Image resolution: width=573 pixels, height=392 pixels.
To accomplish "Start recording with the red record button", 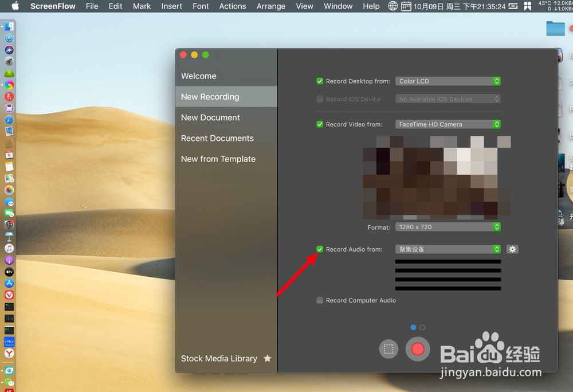I will [x=418, y=349].
